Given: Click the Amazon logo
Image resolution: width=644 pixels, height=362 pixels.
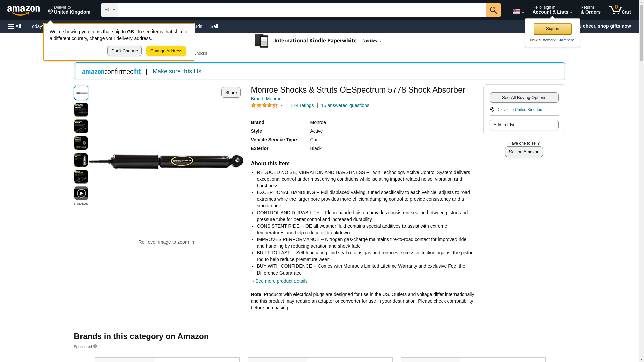Looking at the screenshot, I should tap(23, 10).
